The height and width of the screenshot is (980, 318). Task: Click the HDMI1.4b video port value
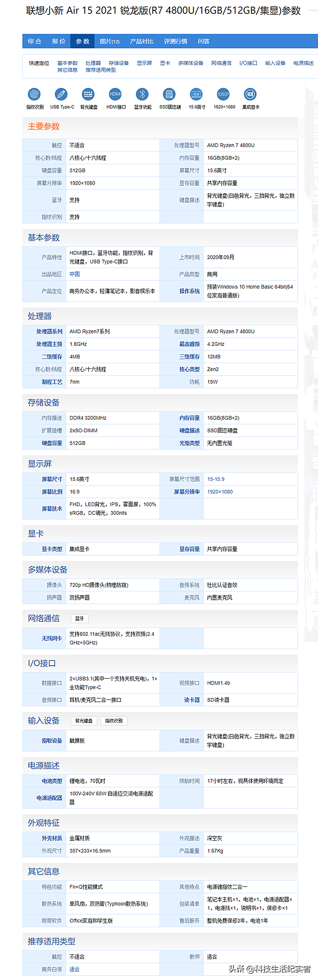[218, 683]
